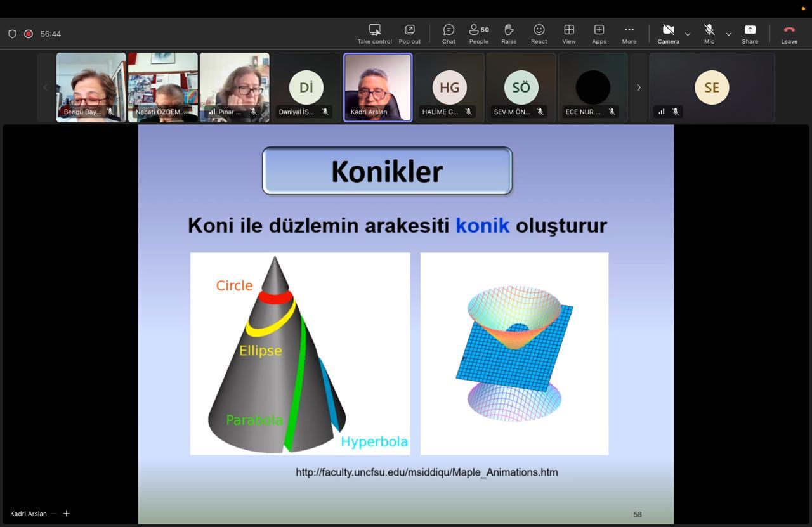Image resolution: width=812 pixels, height=527 pixels.
Task: Pop out the shared content
Action: [x=409, y=34]
